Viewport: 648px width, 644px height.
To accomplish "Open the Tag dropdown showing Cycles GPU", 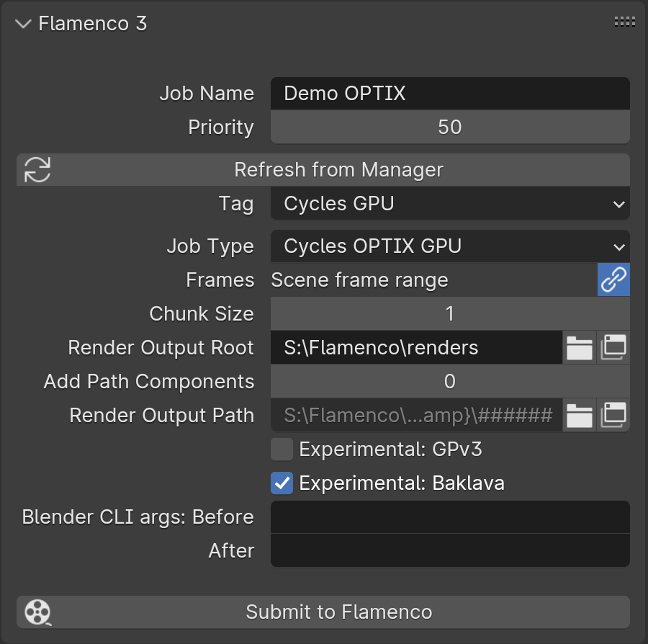I will pos(450,204).
